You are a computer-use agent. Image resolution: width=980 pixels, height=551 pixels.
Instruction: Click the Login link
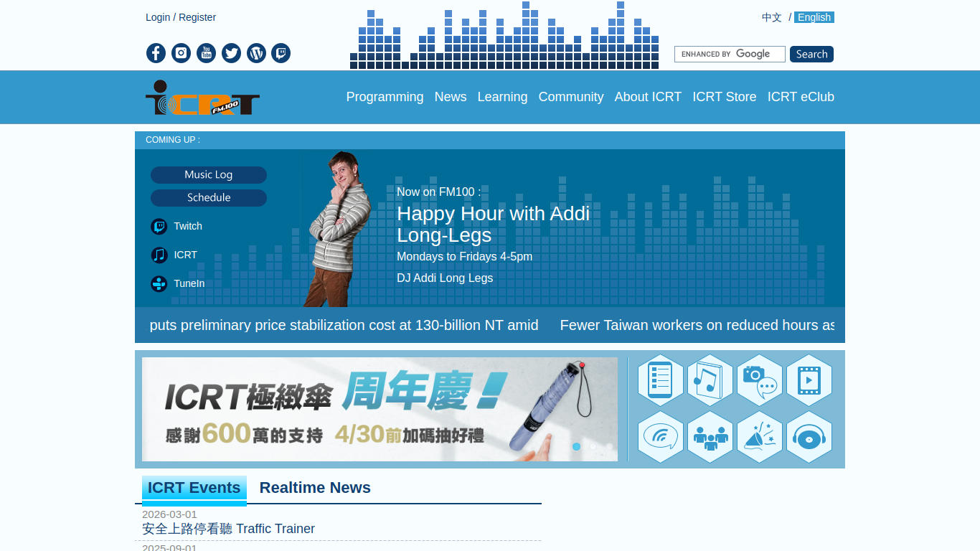(x=158, y=17)
